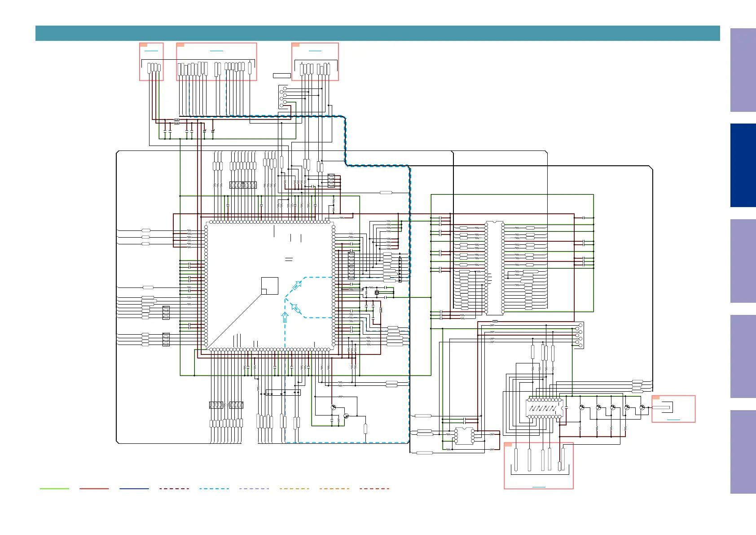Select the dark blue side tab

click(743, 165)
